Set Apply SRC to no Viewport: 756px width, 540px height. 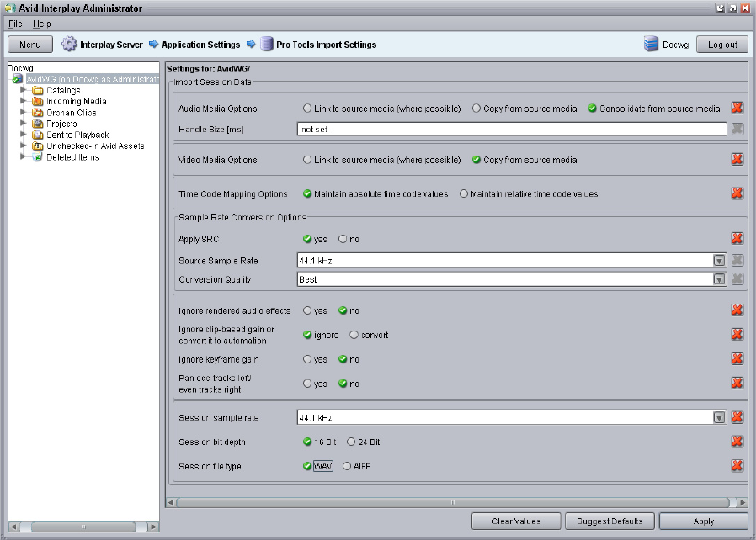click(343, 239)
